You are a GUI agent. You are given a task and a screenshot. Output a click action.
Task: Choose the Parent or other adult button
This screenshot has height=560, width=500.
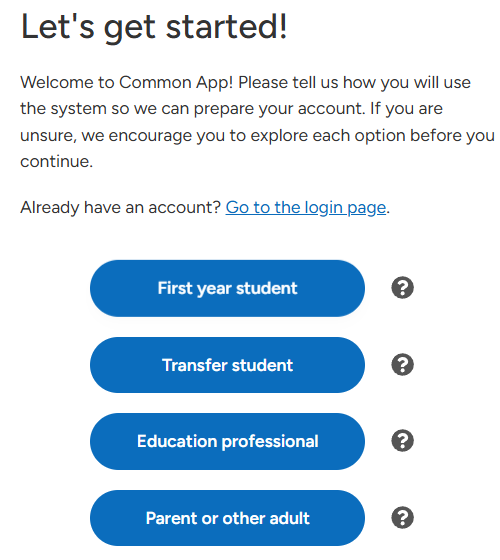click(227, 518)
